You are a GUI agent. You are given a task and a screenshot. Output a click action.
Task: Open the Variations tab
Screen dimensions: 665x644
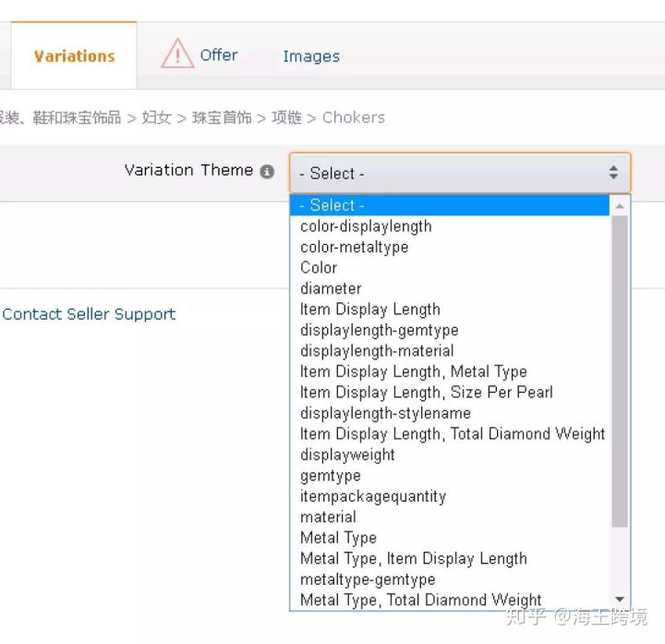(x=74, y=56)
